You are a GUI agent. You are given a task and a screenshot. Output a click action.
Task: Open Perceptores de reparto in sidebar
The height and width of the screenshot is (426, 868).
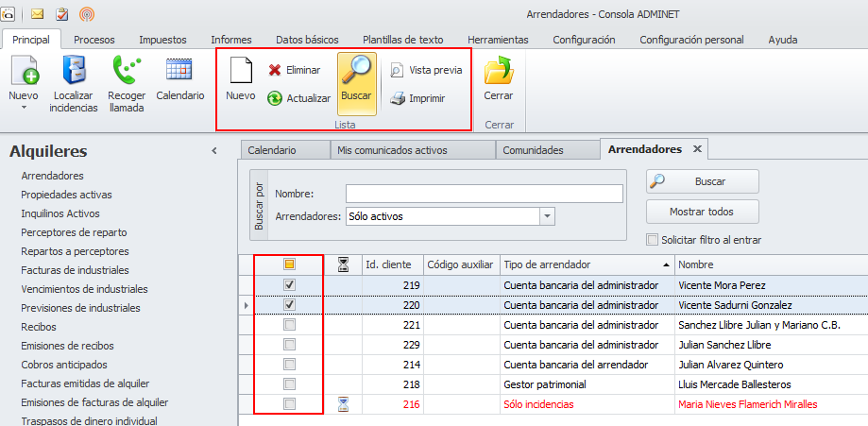pos(74,232)
